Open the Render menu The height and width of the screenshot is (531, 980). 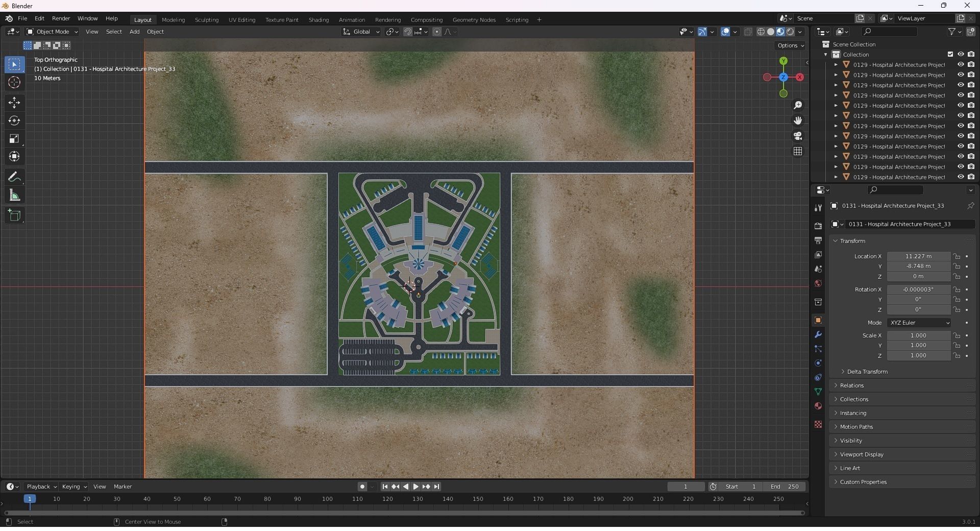pos(61,18)
